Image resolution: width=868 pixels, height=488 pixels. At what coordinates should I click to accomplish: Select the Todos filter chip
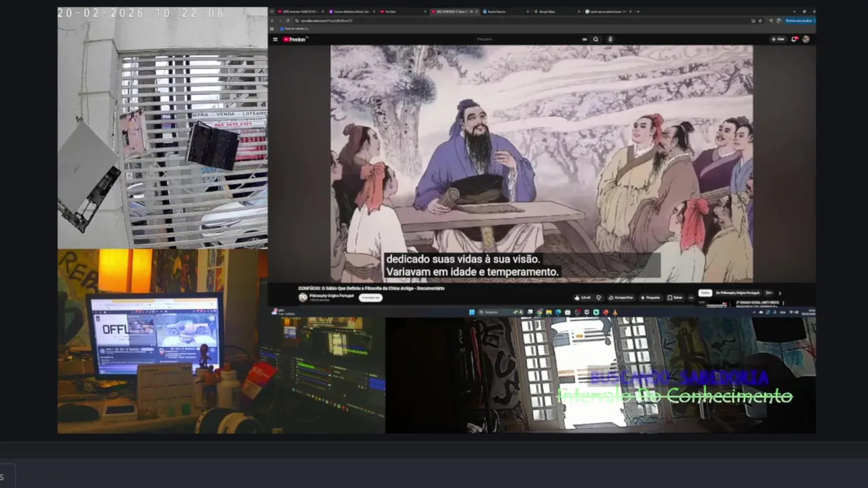click(705, 293)
